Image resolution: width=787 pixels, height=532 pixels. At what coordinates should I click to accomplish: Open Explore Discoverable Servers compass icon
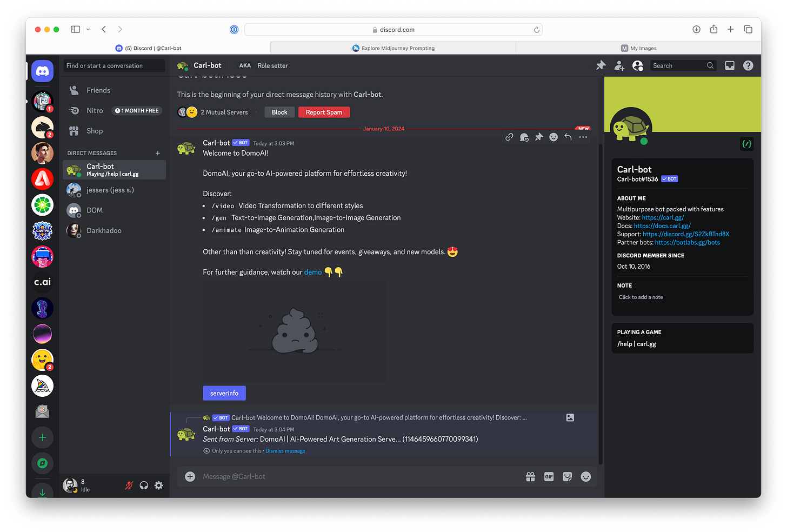point(42,463)
